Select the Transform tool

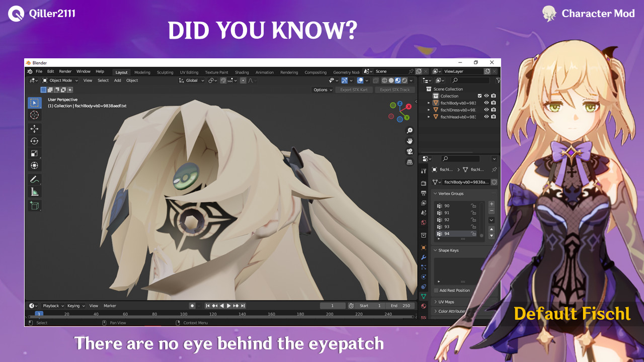point(34,165)
